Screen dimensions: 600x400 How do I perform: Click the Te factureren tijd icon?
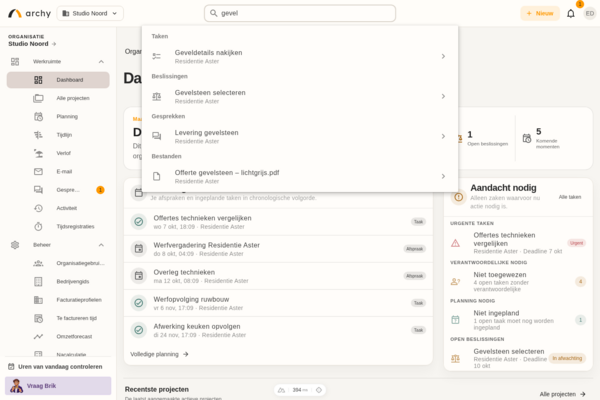point(38,318)
